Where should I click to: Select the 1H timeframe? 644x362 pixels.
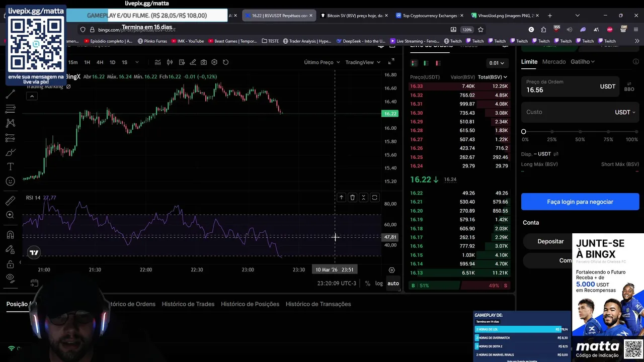[87, 62]
